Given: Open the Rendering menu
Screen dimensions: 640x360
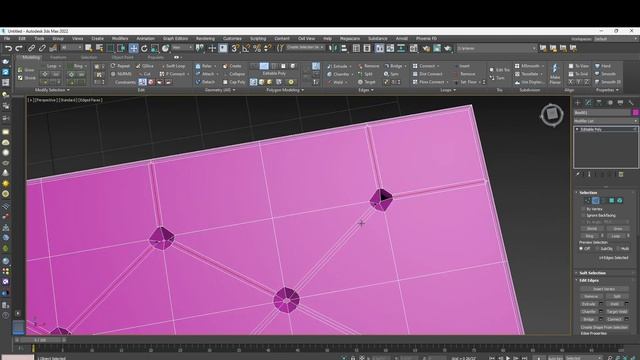Looking at the screenshot, I should (x=205, y=38).
